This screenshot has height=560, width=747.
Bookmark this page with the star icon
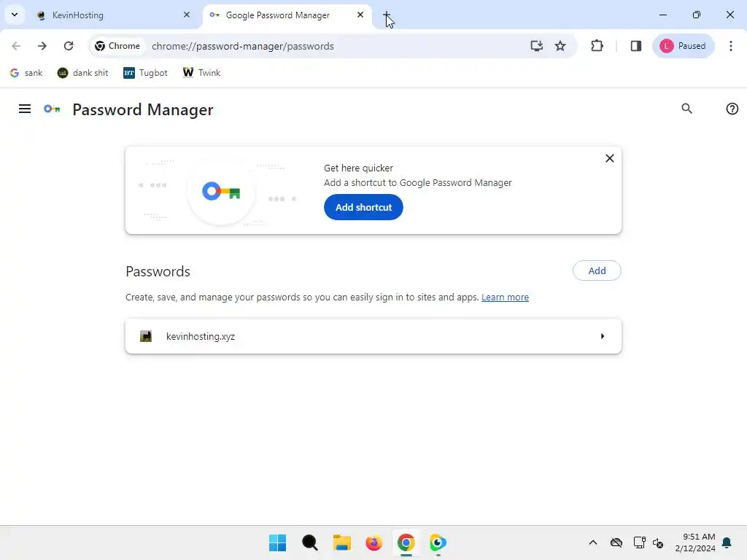pyautogui.click(x=560, y=46)
